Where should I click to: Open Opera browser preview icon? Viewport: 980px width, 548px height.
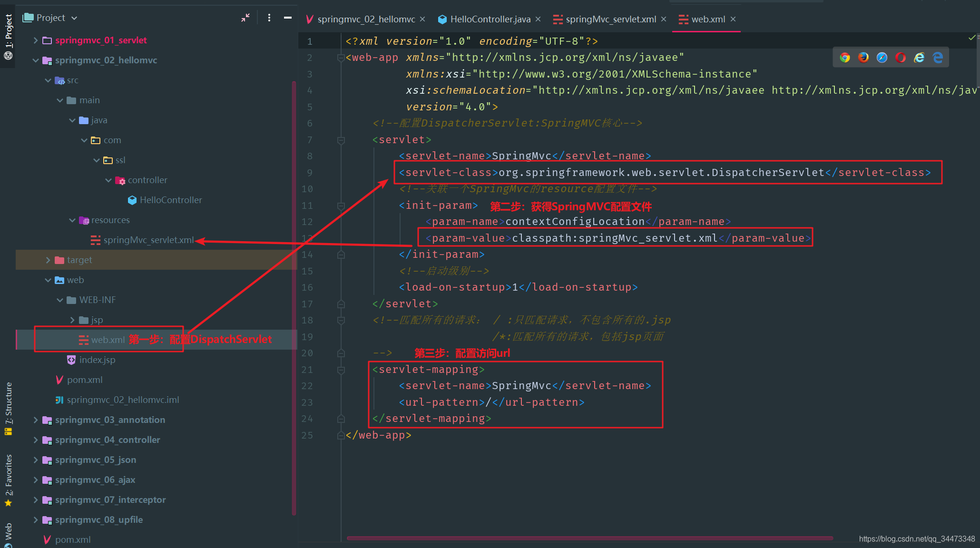[x=901, y=58]
